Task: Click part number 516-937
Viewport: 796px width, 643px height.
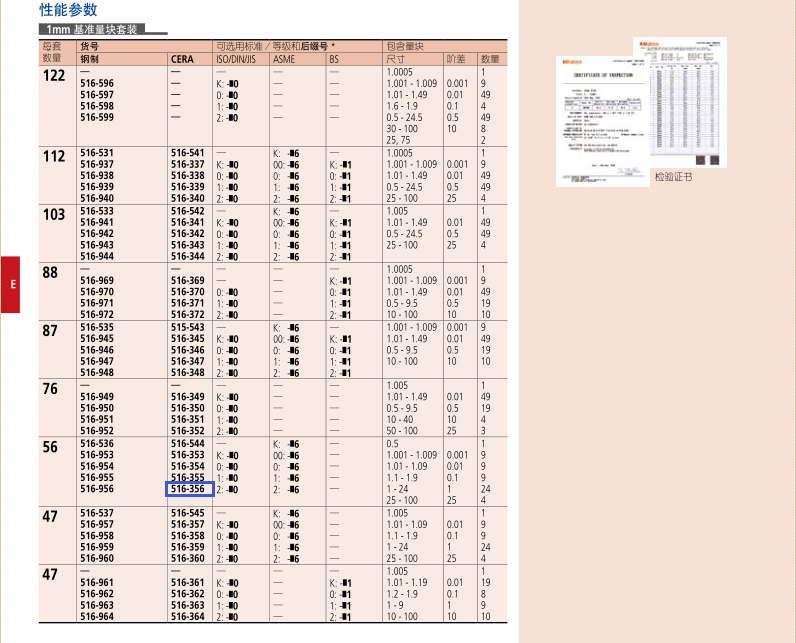Action: coord(97,164)
